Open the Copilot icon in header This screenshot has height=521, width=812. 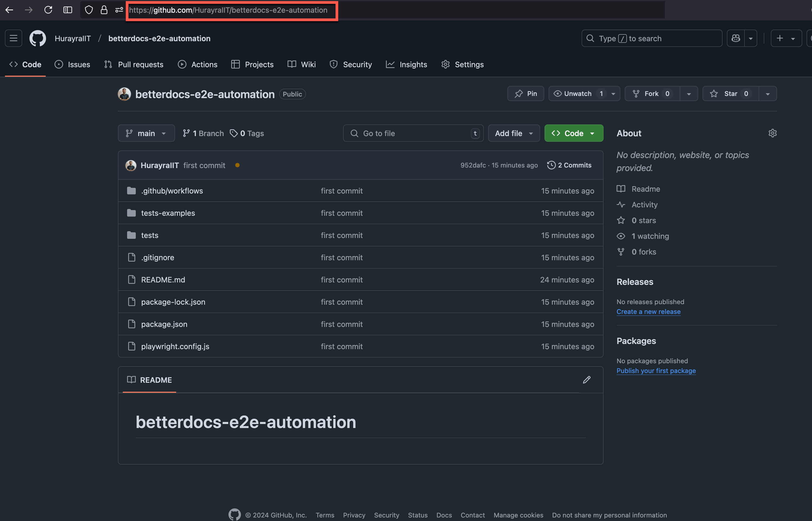tap(736, 38)
